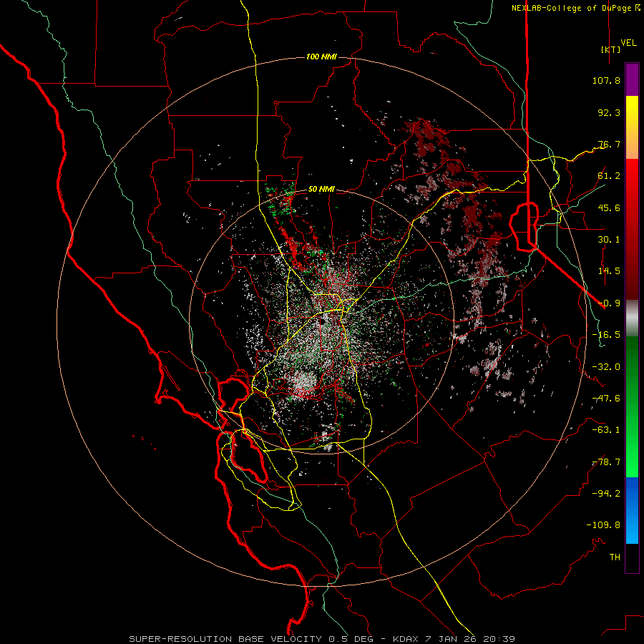This screenshot has height=644, width=644.
Task: Click the 50 NMI range ring label
Action: [x=321, y=190]
